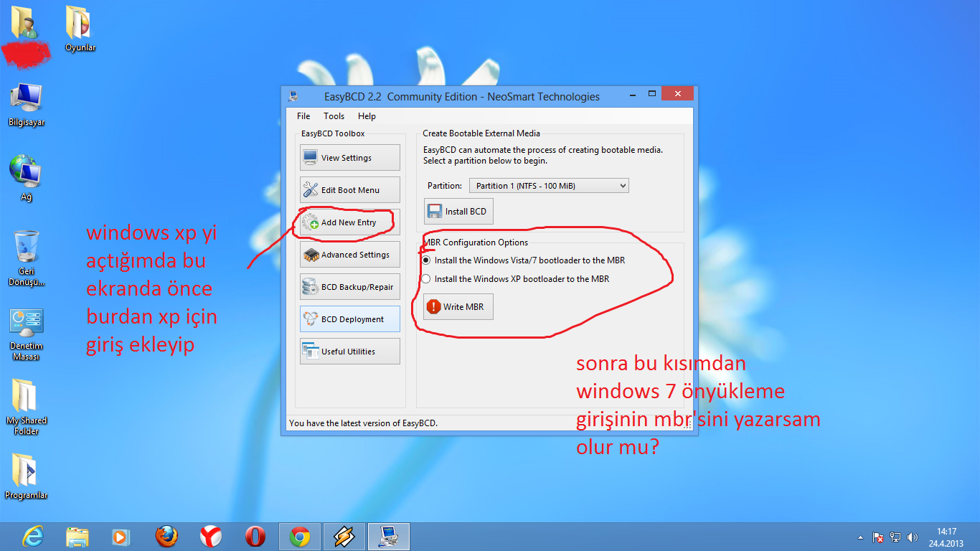Open Useful Utilities section
980x551 pixels.
point(349,352)
